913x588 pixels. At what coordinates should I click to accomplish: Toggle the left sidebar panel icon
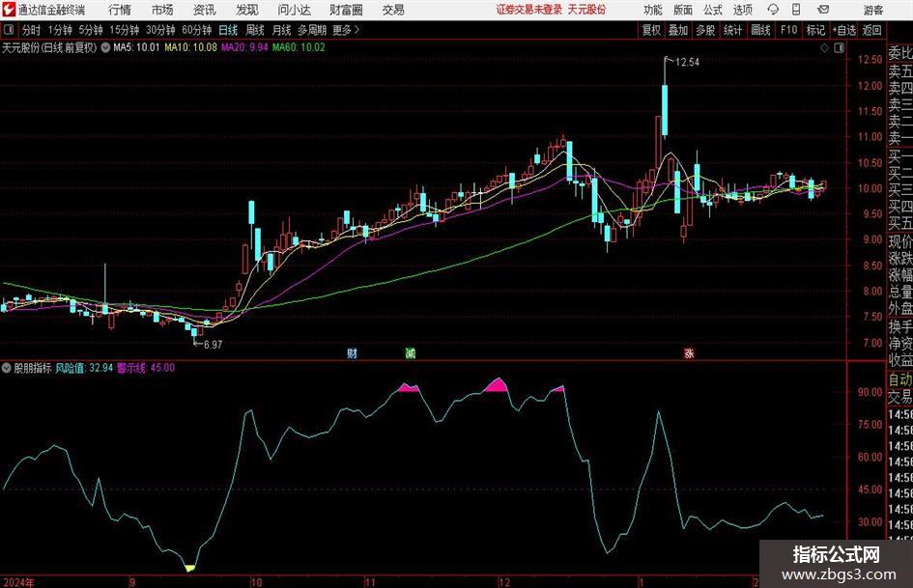[x=9, y=30]
